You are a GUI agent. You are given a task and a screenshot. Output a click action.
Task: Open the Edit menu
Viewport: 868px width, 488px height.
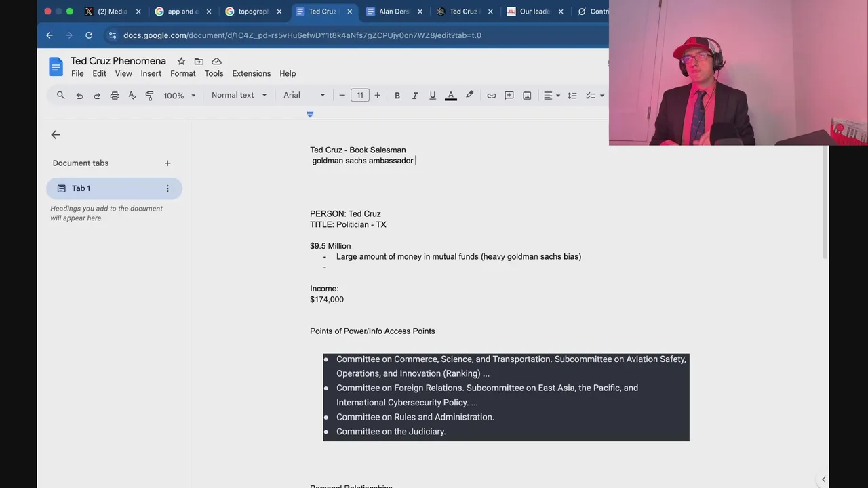coord(100,73)
